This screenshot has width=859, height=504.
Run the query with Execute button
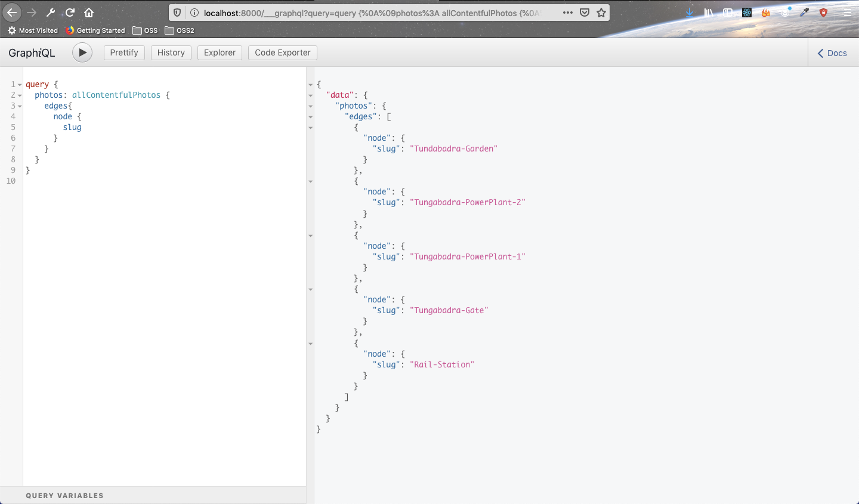82,52
